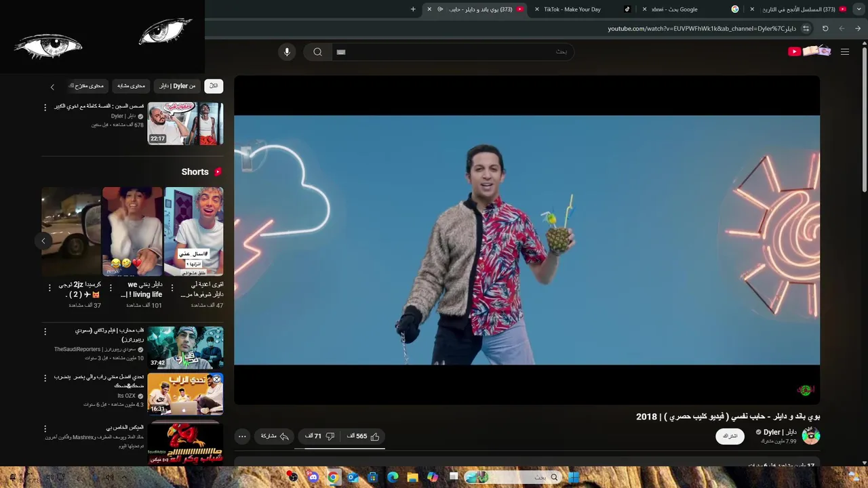Click the YouTube search input field
This screenshot has height=488, width=868.
click(x=452, y=52)
